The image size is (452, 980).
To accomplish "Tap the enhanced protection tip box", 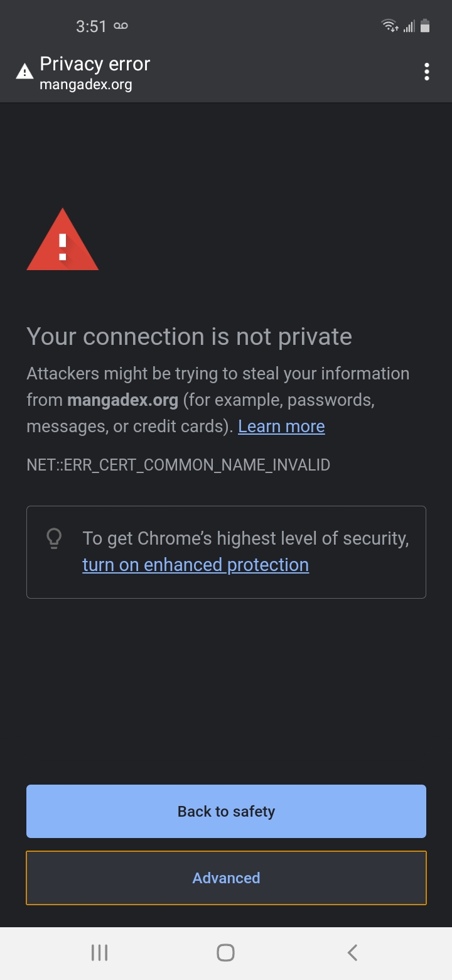I will (x=225, y=552).
